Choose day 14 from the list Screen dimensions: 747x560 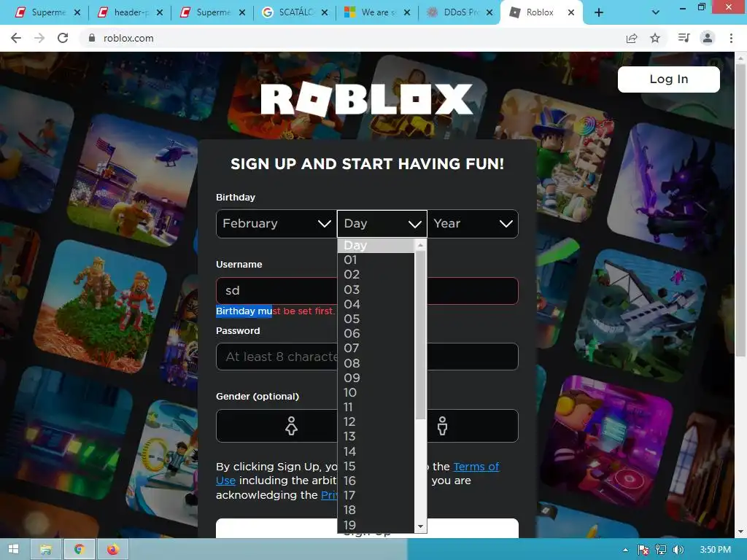(x=376, y=451)
